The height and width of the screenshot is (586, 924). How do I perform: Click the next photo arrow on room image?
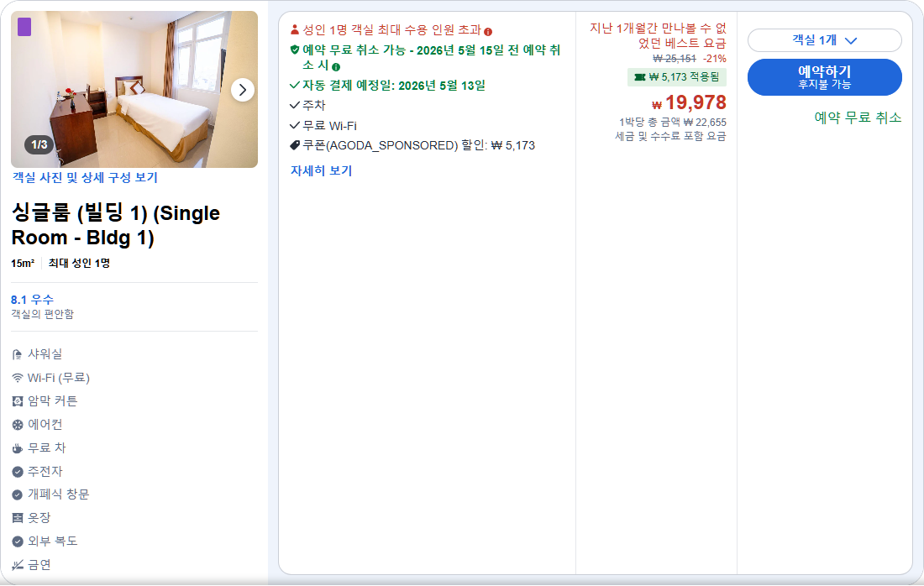[x=243, y=89]
